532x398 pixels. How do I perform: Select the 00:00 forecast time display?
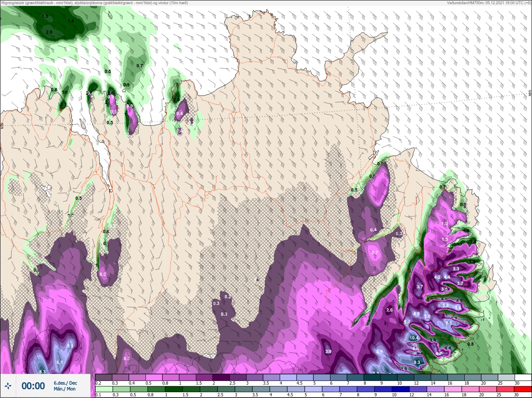click(33, 386)
